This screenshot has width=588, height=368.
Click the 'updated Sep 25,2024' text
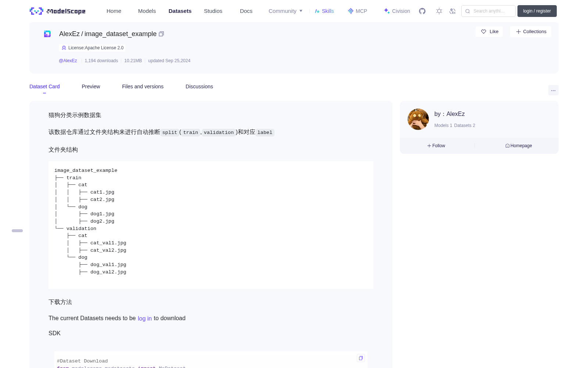[x=169, y=61]
